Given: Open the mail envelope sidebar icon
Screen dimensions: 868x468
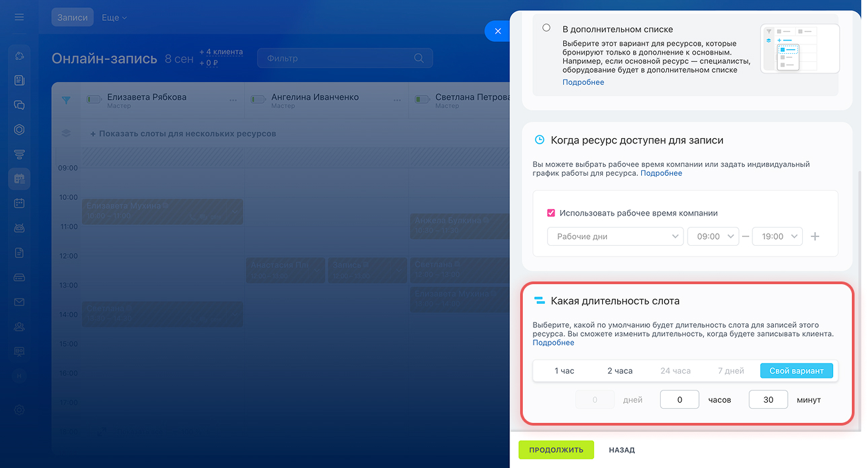Looking at the screenshot, I should 20,302.
